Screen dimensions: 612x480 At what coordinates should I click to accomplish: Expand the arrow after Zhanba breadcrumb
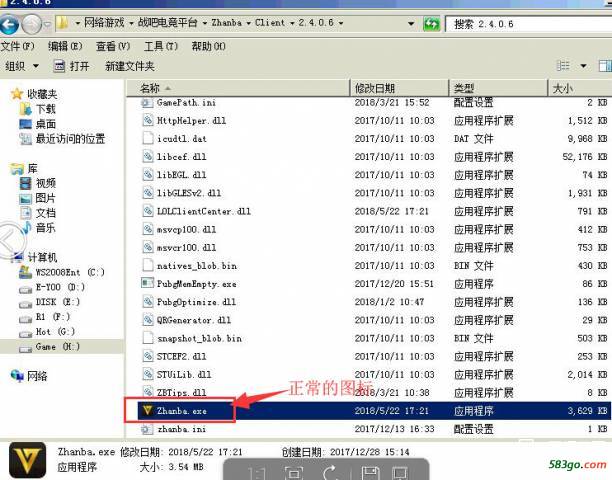248,23
